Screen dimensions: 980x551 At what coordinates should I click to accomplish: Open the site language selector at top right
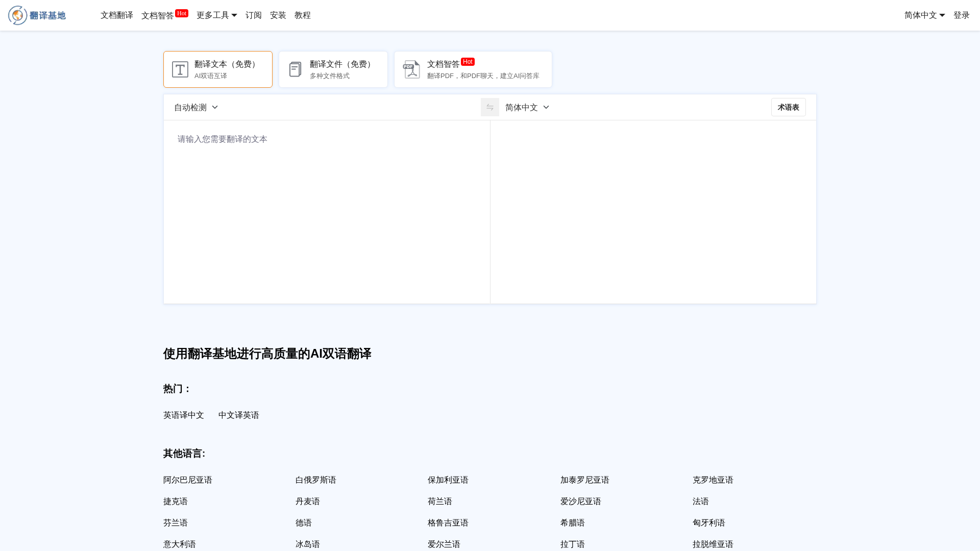pos(924,15)
